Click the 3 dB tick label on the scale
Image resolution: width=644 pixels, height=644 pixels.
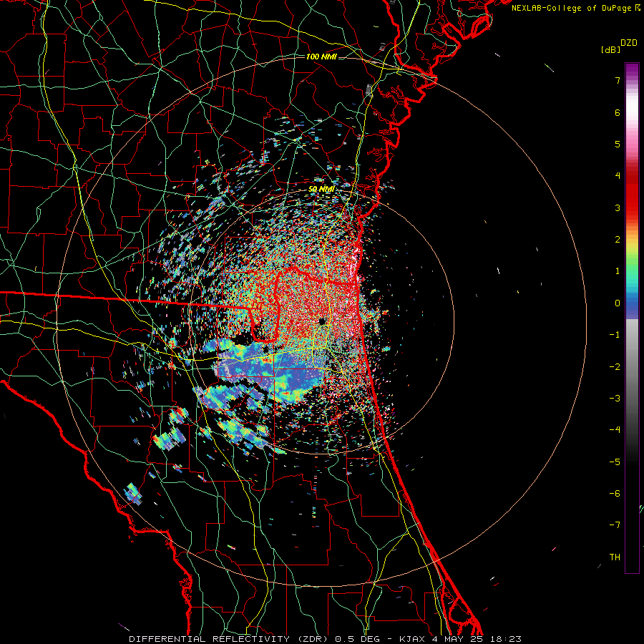(x=618, y=208)
